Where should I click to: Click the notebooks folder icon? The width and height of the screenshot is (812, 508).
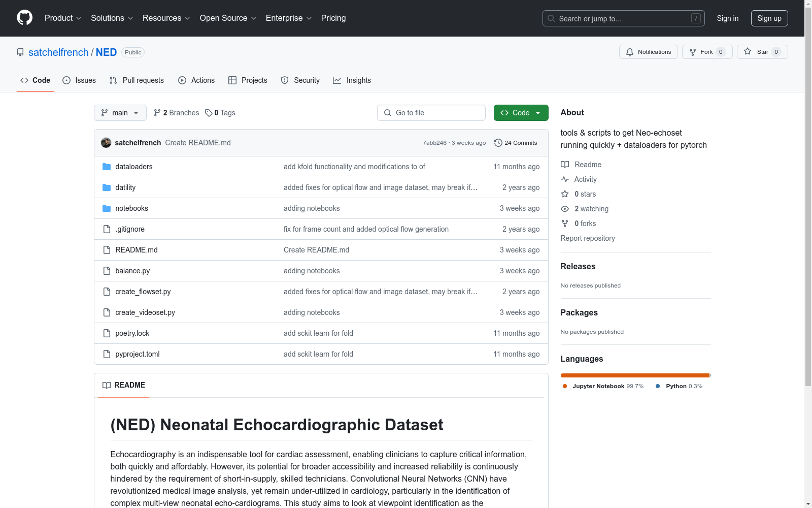pyautogui.click(x=107, y=208)
